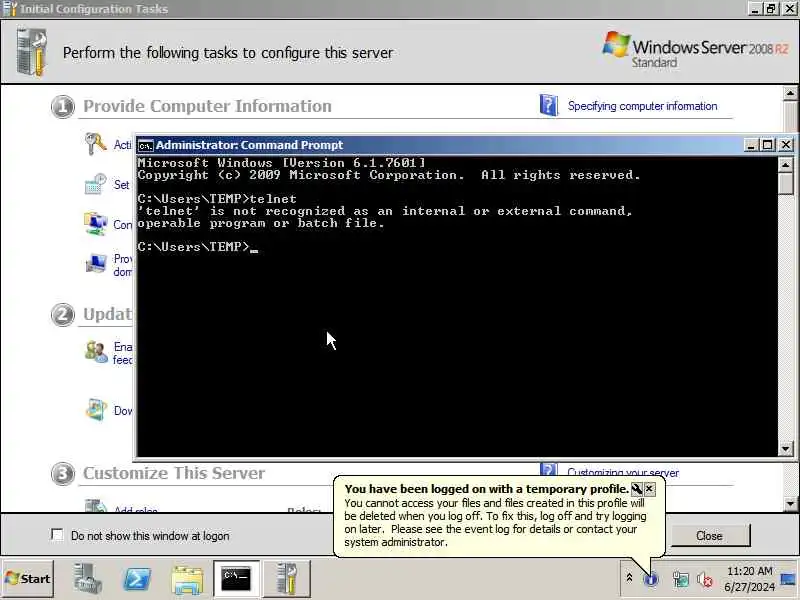800x600 pixels.
Task: Click the wrench icon in notification balloon
Action: (x=636, y=489)
